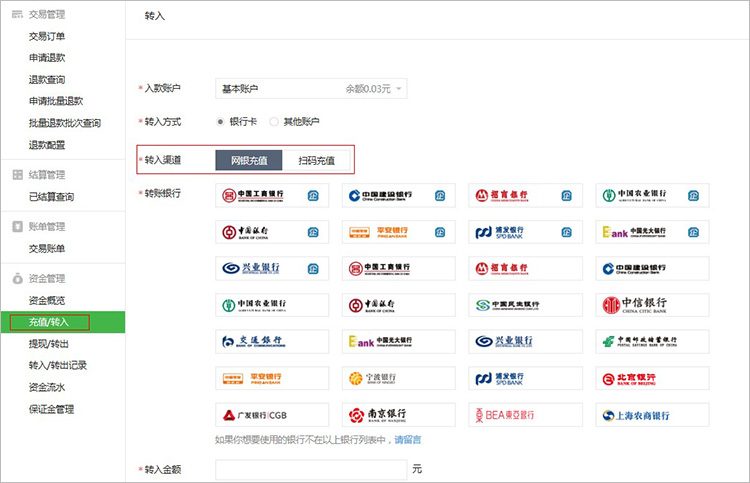Open 保证金管理 in the sidebar
The image size is (750, 483).
[x=51, y=409]
